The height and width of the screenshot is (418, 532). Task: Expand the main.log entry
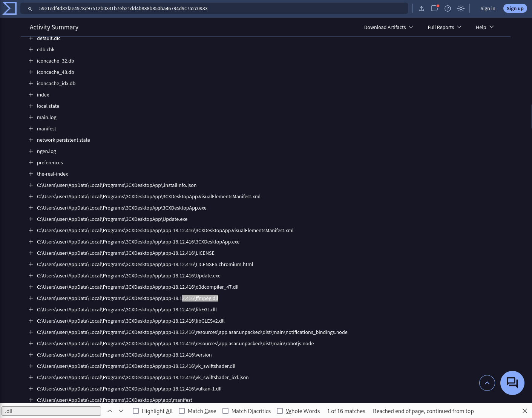pos(31,117)
